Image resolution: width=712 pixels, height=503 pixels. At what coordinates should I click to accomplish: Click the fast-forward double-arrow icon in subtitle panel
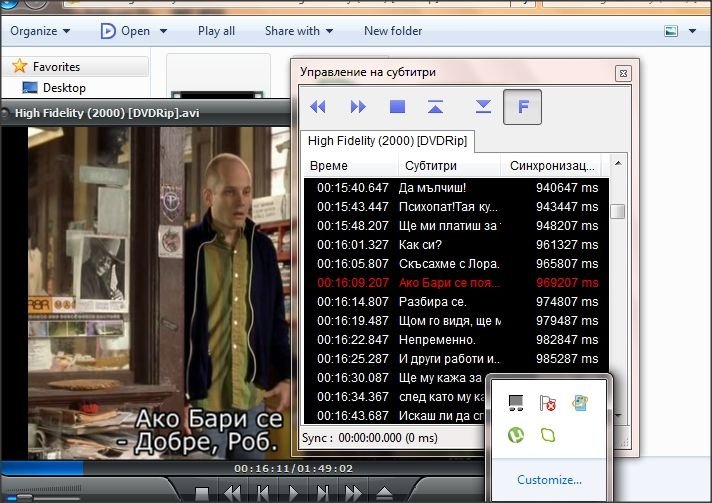[x=357, y=107]
